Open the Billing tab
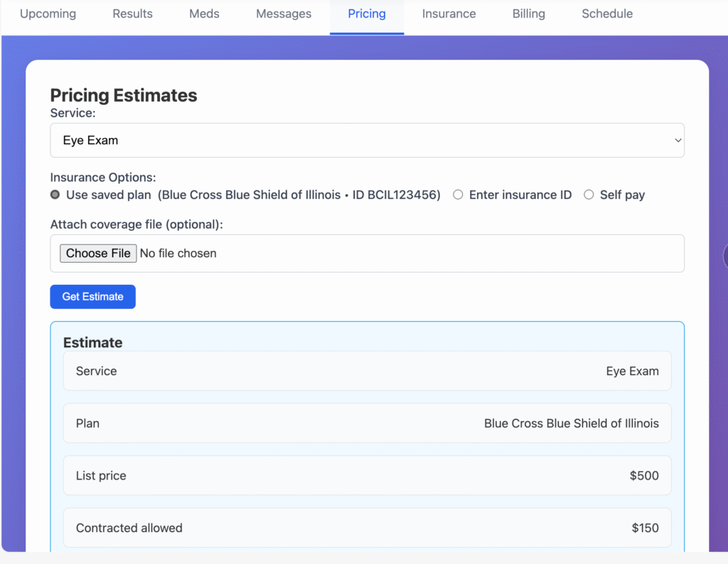 (529, 14)
